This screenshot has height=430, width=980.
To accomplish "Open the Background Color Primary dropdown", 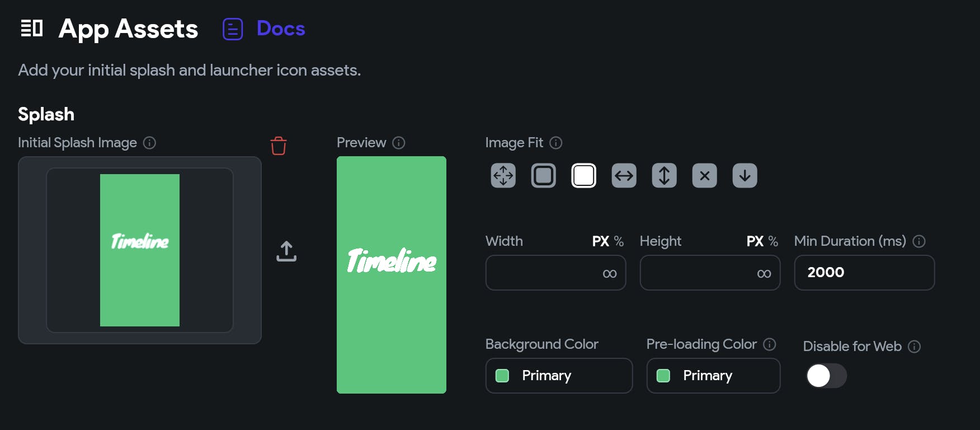I will (559, 376).
